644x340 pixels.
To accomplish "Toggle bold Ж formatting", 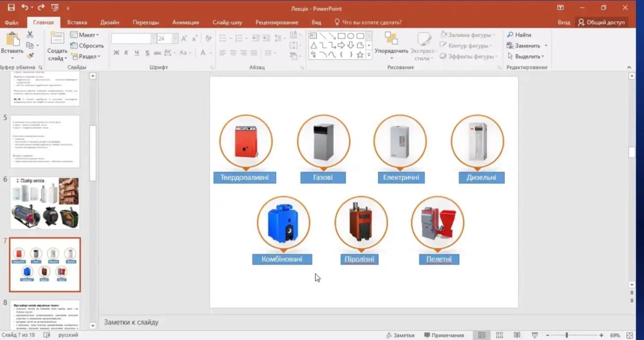I will point(116,53).
